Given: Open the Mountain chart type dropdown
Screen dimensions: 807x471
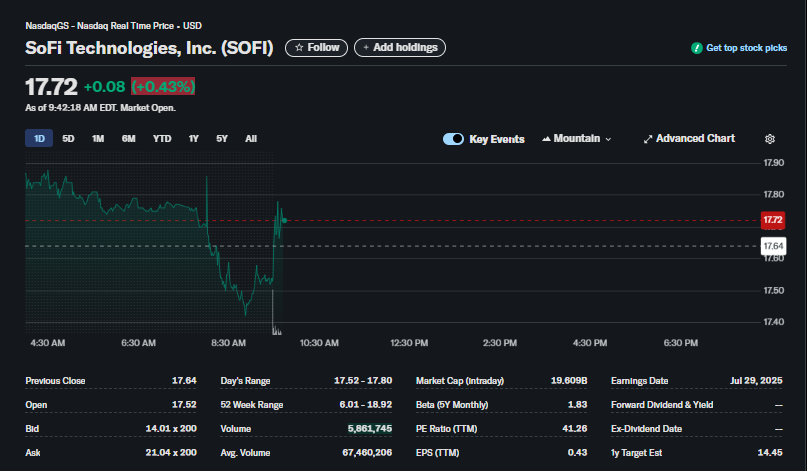Looking at the screenshot, I should [x=576, y=138].
